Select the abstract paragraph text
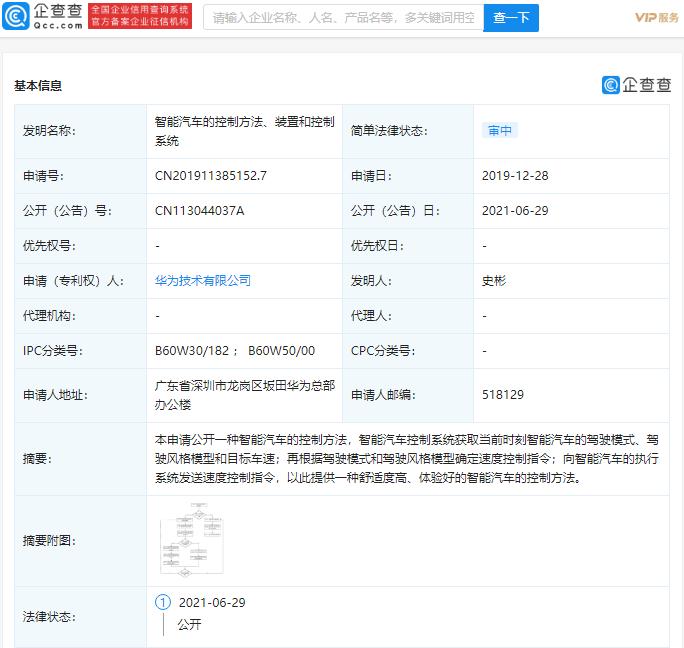Screen dimensions: 684x648 click(407, 459)
